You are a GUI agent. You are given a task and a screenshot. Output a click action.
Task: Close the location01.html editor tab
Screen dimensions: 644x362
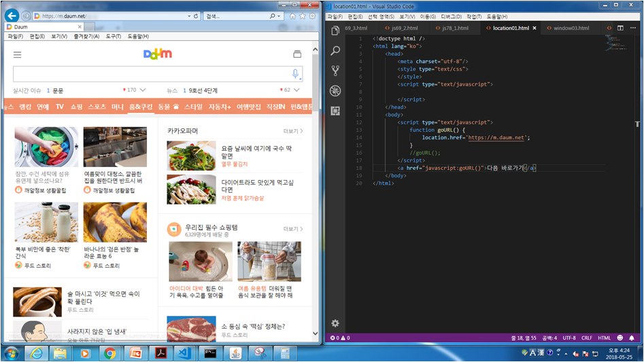pyautogui.click(x=535, y=29)
